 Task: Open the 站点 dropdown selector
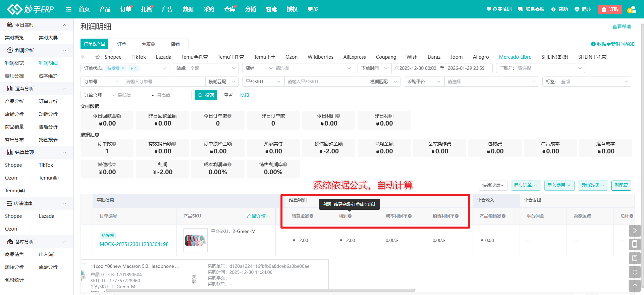[206, 68]
